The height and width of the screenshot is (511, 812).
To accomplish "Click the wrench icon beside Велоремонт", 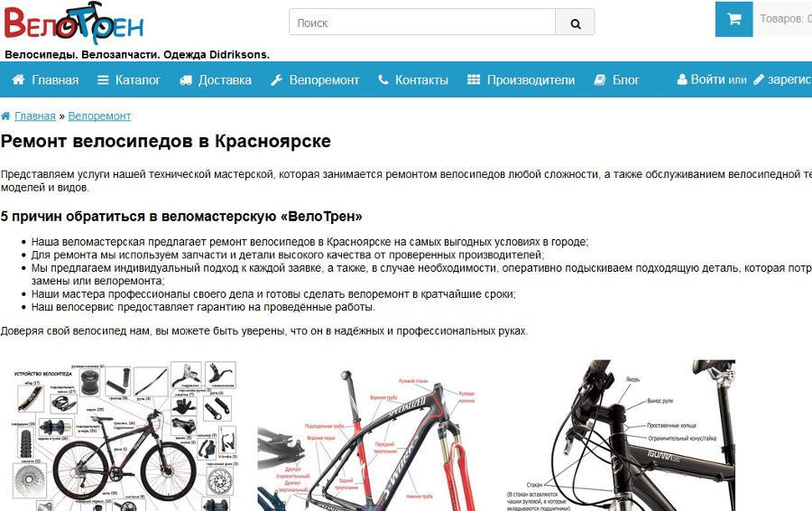I will pos(277,80).
